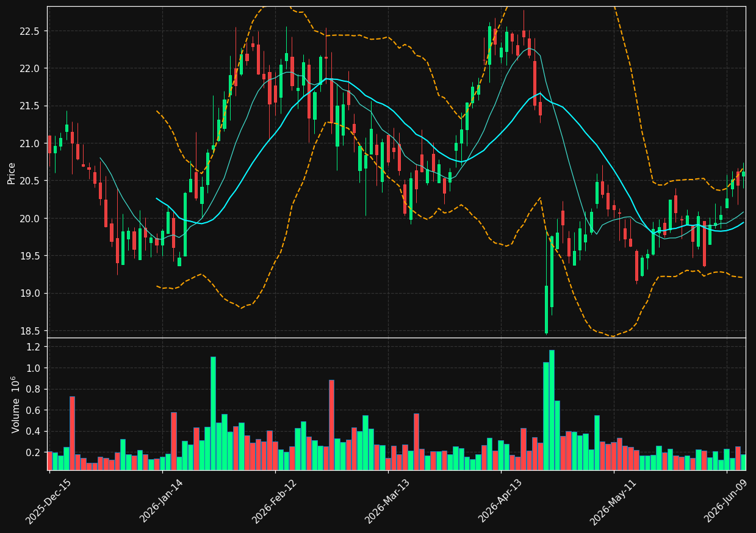
Task: Click the 20.0 price tick label
Action: pyautogui.click(x=30, y=219)
